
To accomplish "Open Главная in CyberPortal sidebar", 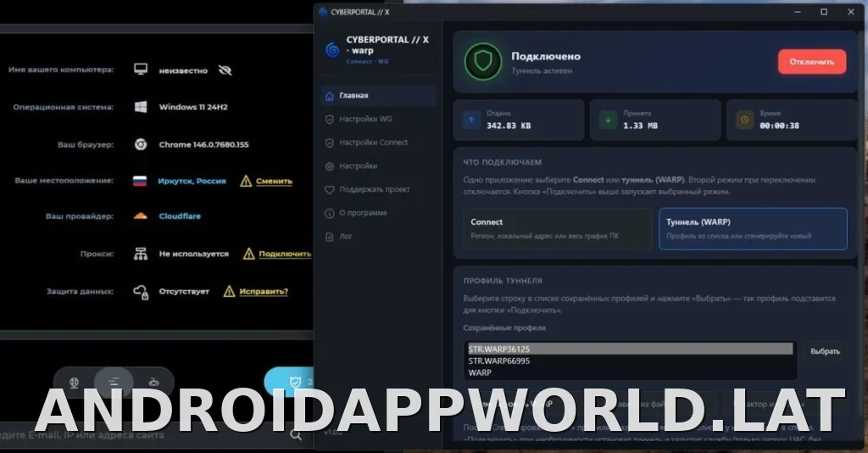I will [378, 95].
